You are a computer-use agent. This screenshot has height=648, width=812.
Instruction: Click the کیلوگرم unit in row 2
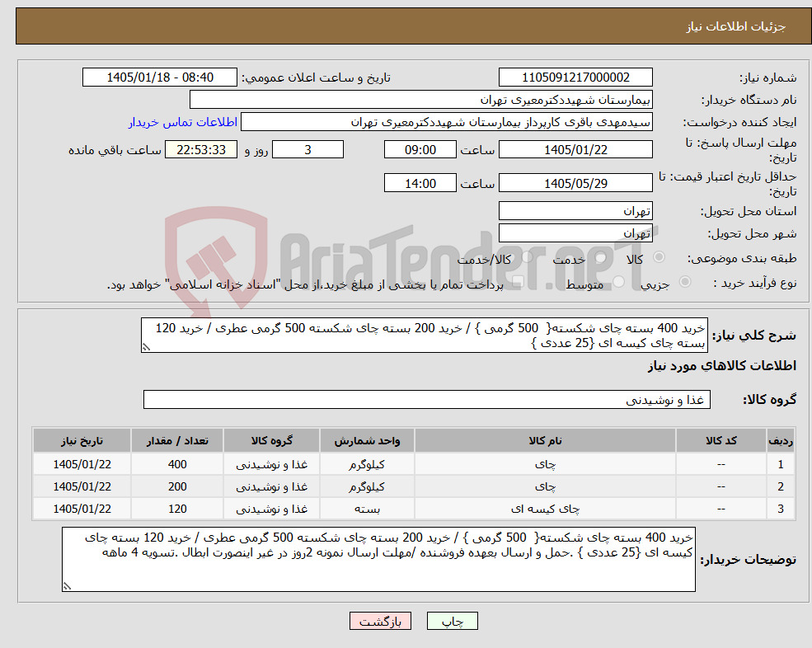click(367, 487)
